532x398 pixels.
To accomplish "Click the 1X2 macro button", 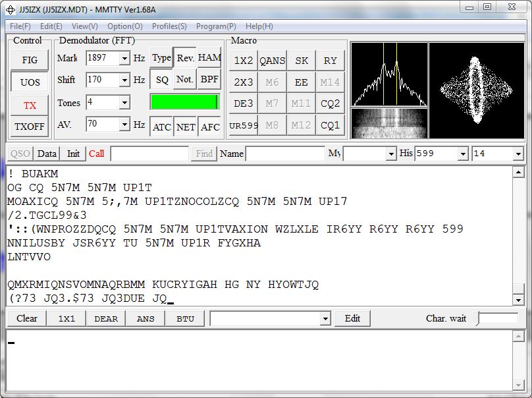I will (243, 61).
